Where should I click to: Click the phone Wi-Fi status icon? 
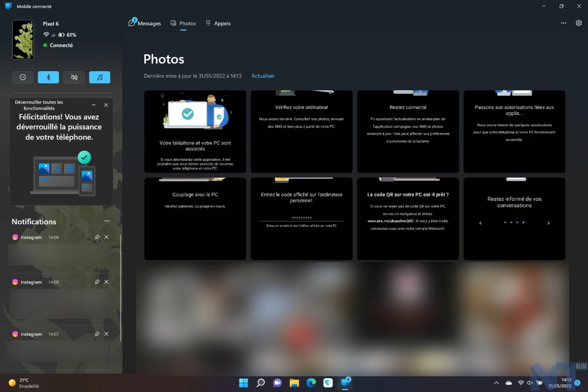pyautogui.click(x=46, y=34)
